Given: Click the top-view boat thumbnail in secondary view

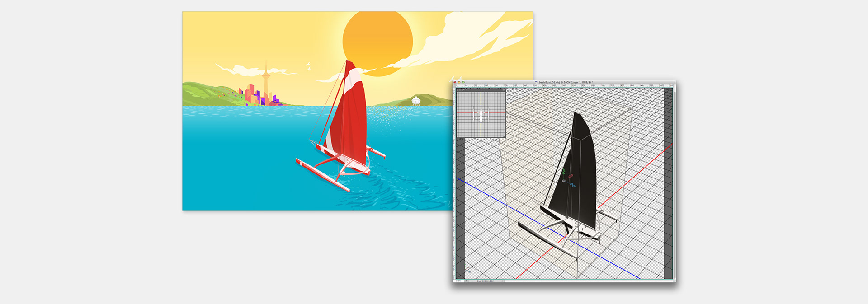Looking at the screenshot, I should pyautogui.click(x=482, y=114).
